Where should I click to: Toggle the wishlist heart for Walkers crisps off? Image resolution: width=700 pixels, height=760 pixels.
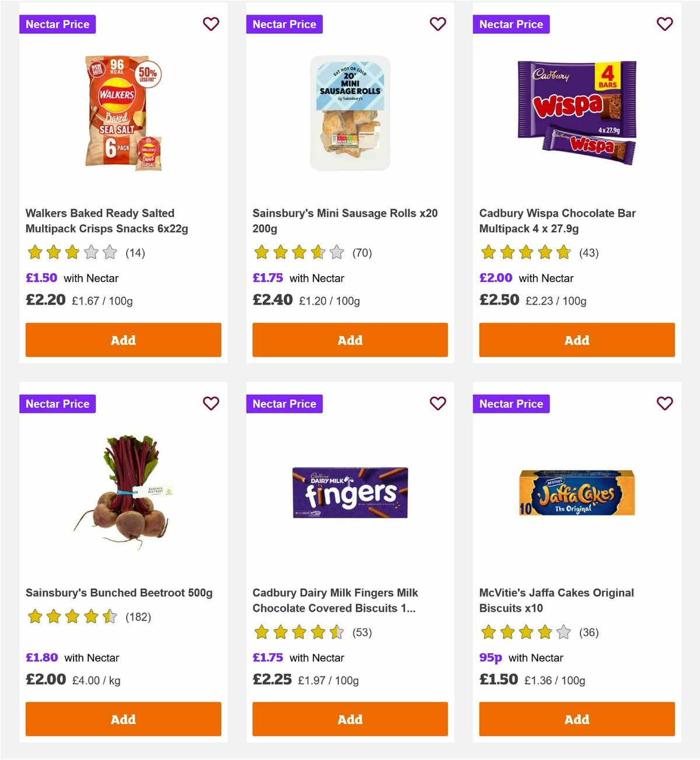(211, 24)
